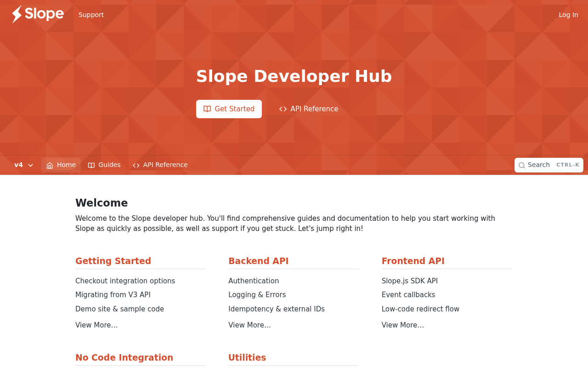Click the Search input field

pyautogui.click(x=549, y=165)
